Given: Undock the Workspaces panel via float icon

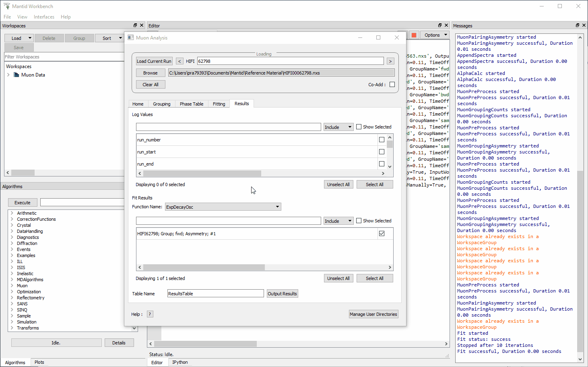Looking at the screenshot, I should (x=135, y=25).
